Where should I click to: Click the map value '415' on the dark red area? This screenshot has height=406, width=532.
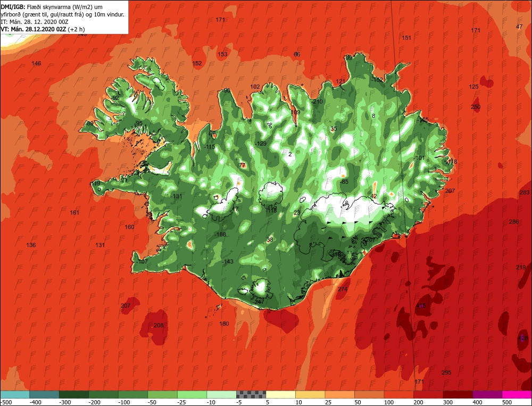click(x=421, y=306)
